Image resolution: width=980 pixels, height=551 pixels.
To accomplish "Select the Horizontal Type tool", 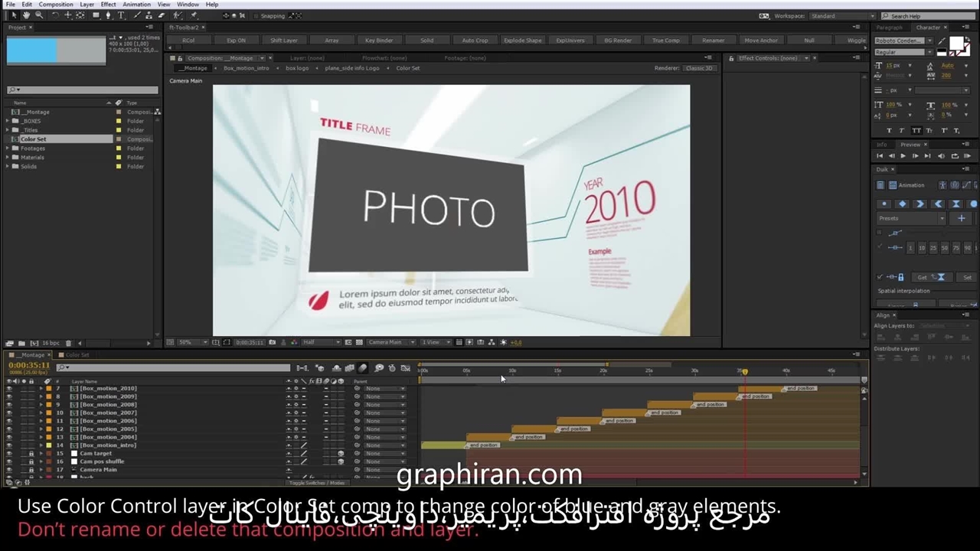I will coord(121,15).
